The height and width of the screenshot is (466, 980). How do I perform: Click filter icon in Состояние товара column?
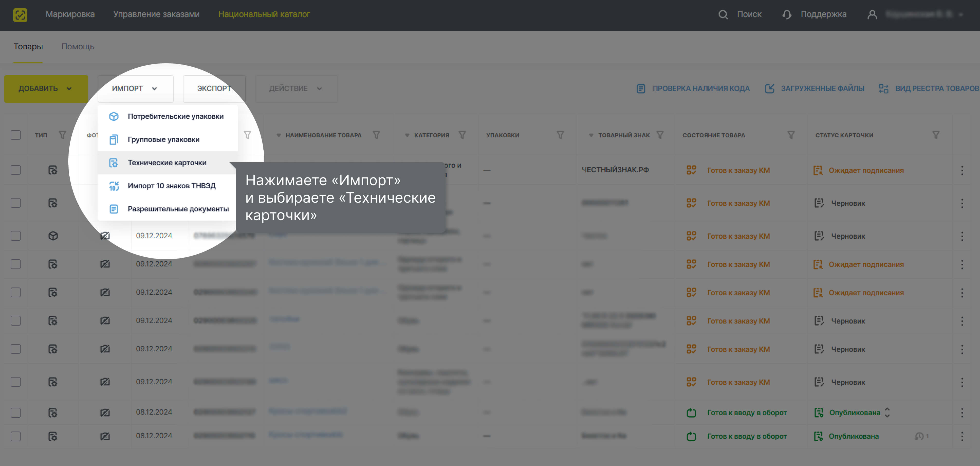[791, 135]
